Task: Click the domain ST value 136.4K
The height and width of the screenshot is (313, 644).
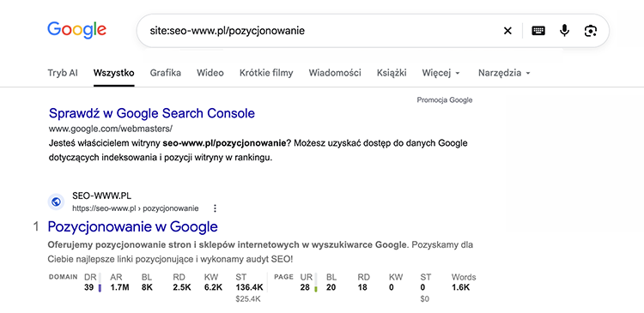Action: [x=249, y=287]
